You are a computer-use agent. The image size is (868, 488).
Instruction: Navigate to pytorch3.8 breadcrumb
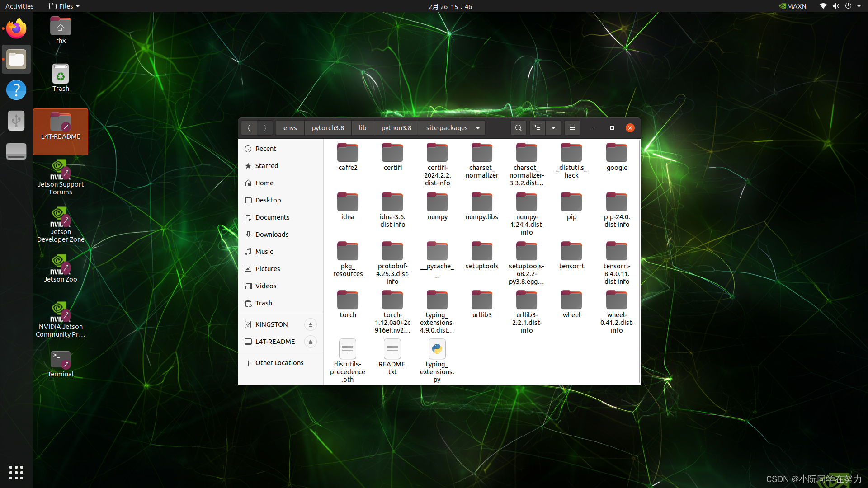coord(328,128)
